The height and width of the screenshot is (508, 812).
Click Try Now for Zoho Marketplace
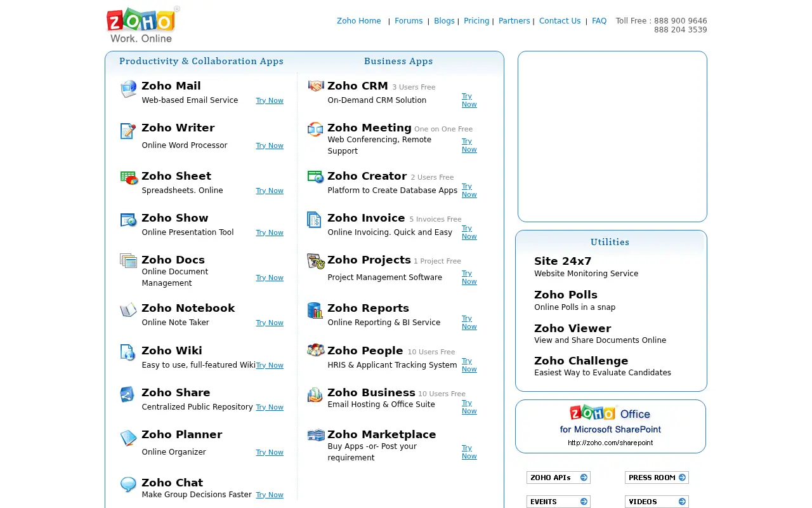coord(469,452)
